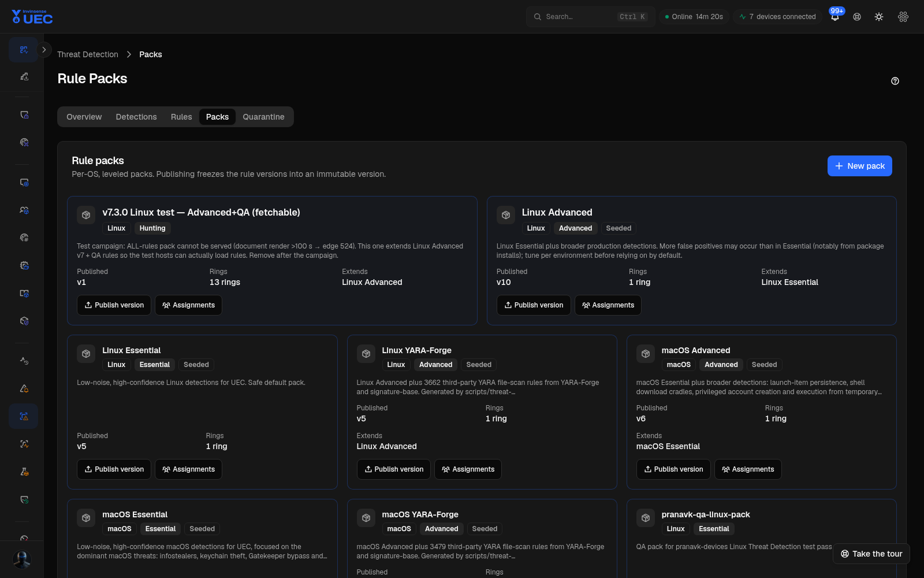
Task: Publish version for the Linux Essential pack
Action: pos(114,469)
